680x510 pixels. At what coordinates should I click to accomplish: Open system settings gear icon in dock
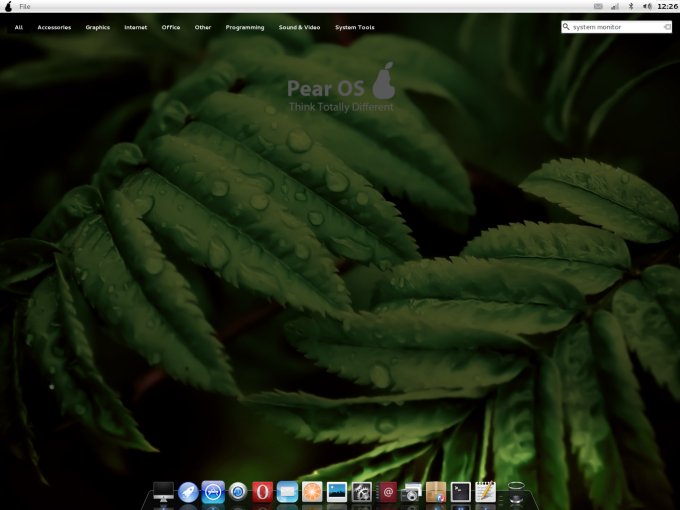(x=362, y=492)
